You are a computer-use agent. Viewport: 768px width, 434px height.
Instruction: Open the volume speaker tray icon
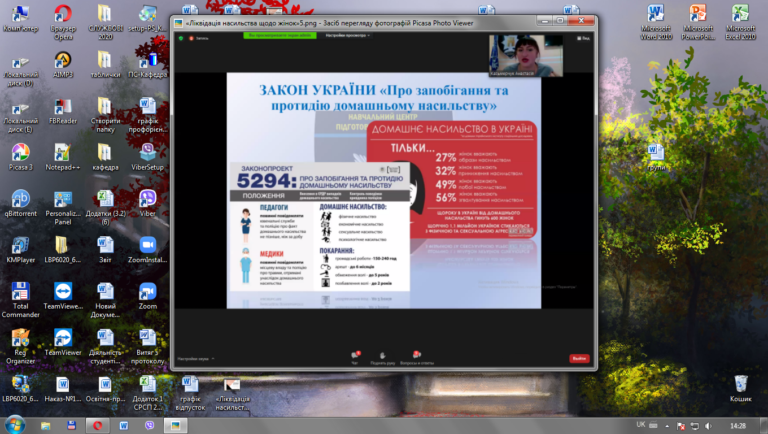(708, 426)
